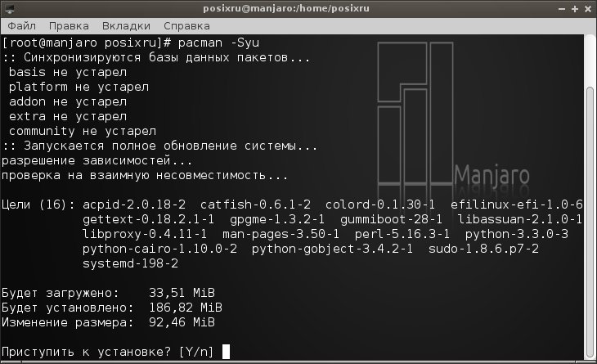Screen dimensions: 597x364
Task: Click the 'systemd-198-2' package name
Action: (x=130, y=263)
